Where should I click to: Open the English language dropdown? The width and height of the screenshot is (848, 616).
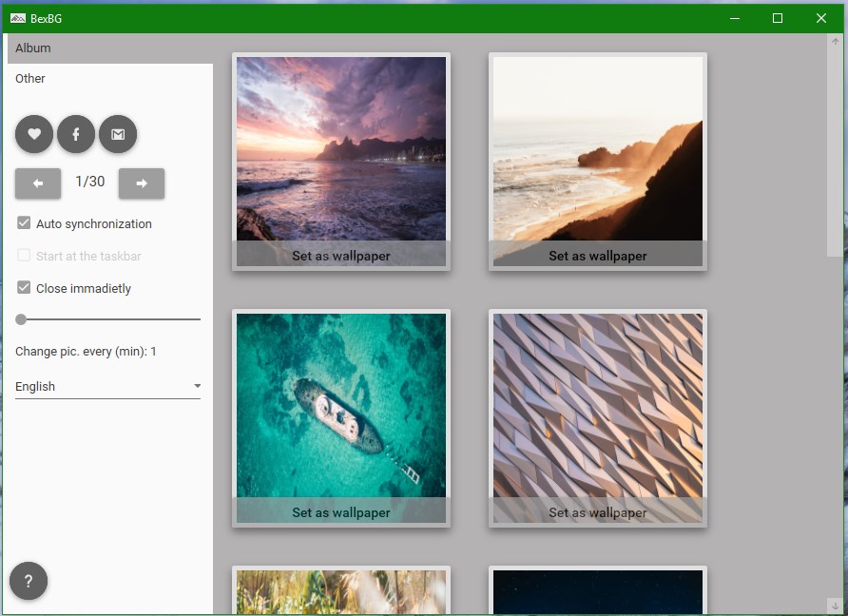tap(107, 386)
